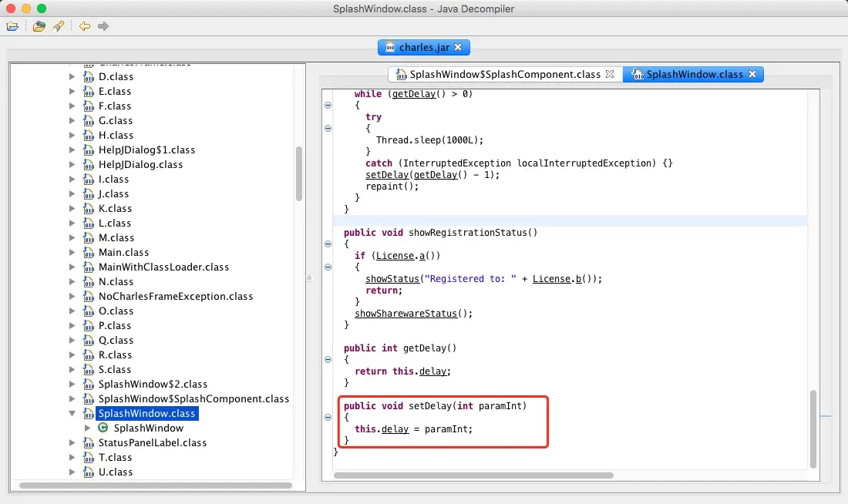Select the charles.jar tab
848x504 pixels.
pos(423,47)
